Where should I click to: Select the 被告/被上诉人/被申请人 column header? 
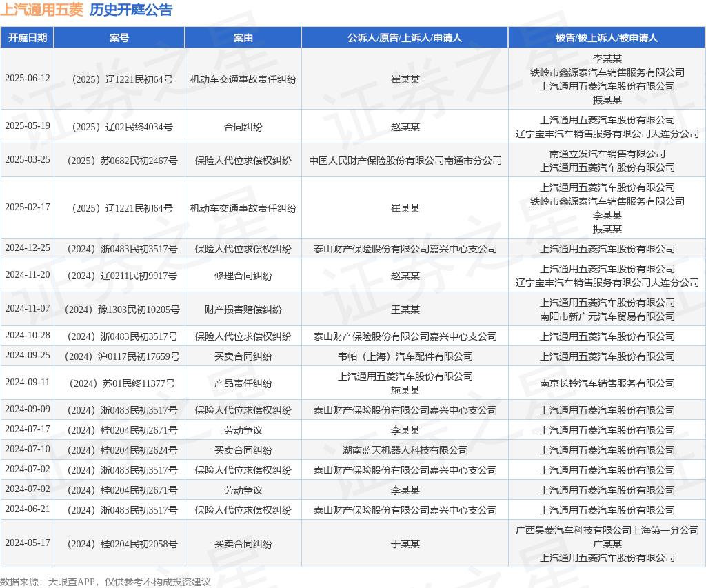pyautogui.click(x=607, y=38)
